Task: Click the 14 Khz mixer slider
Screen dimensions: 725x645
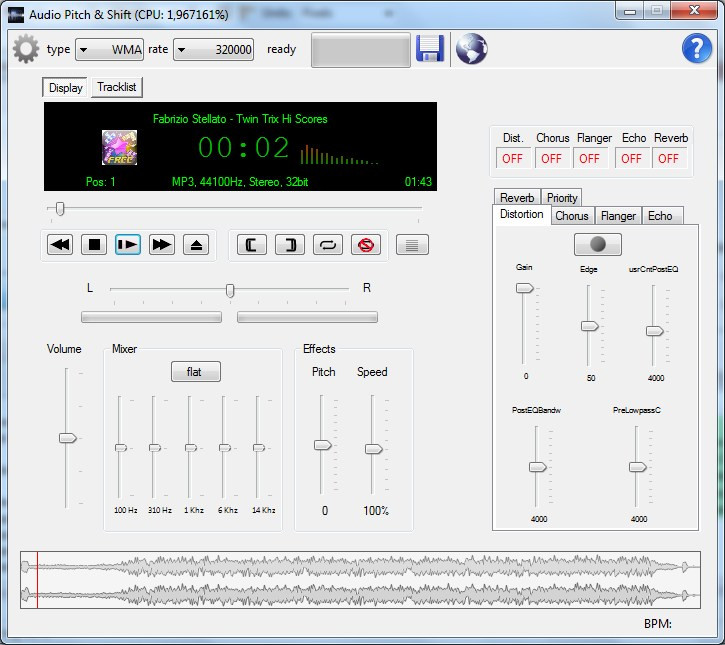Action: click(x=258, y=448)
